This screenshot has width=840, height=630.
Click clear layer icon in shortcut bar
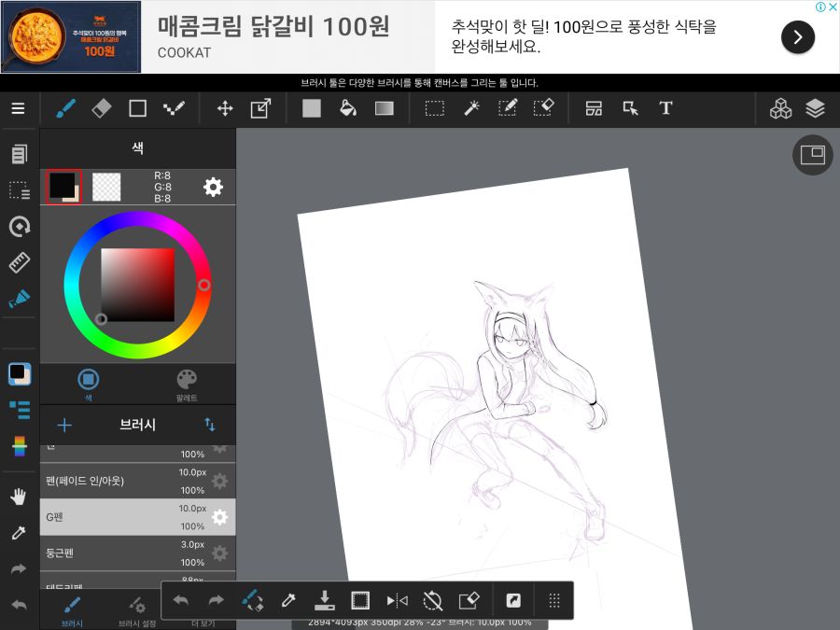[x=469, y=600]
